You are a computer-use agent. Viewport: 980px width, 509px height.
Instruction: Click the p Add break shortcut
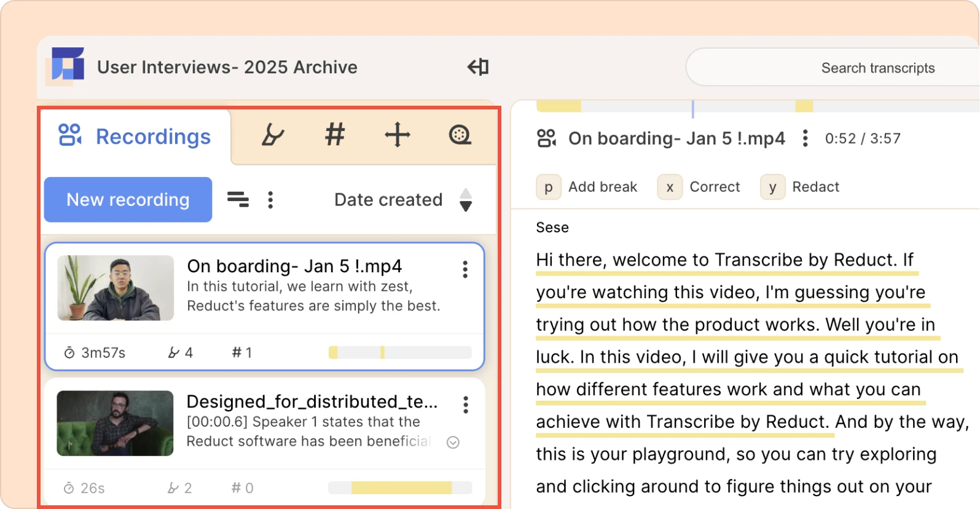coord(587,187)
